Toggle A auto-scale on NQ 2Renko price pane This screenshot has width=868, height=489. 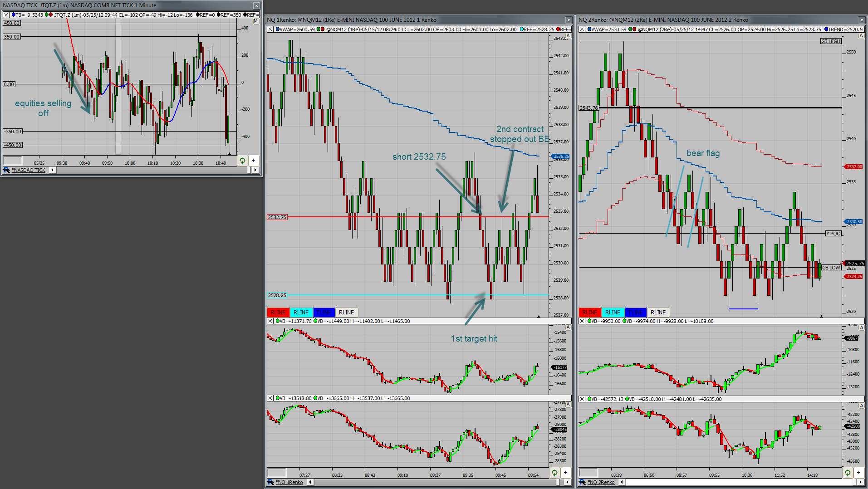click(862, 36)
